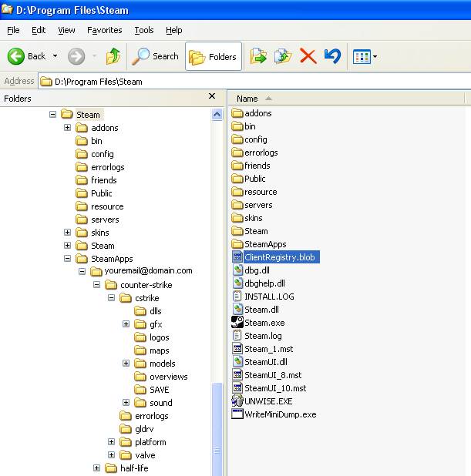Click the Move To toolbar icon
This screenshot has height=476, width=471.
[258, 56]
